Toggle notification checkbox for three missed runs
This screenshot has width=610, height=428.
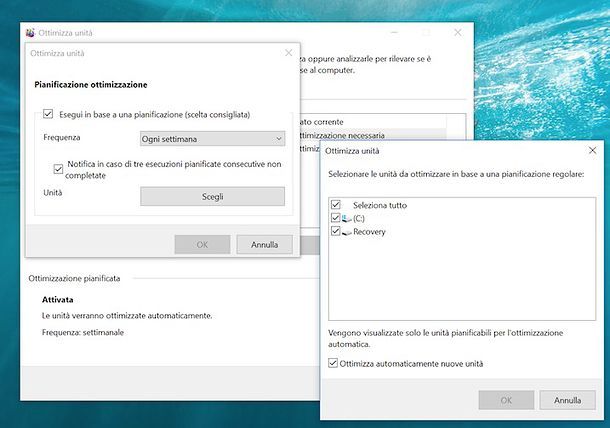(x=58, y=169)
